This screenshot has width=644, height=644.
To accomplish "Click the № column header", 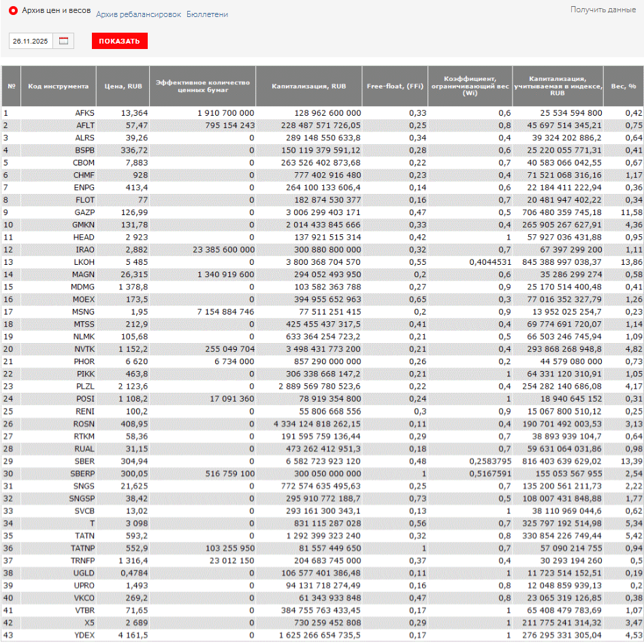I will coord(12,86).
